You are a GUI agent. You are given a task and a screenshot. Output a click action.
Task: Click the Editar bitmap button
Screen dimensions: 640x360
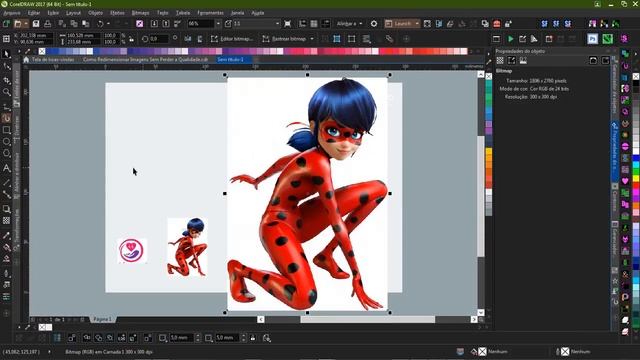pyautogui.click(x=232, y=39)
